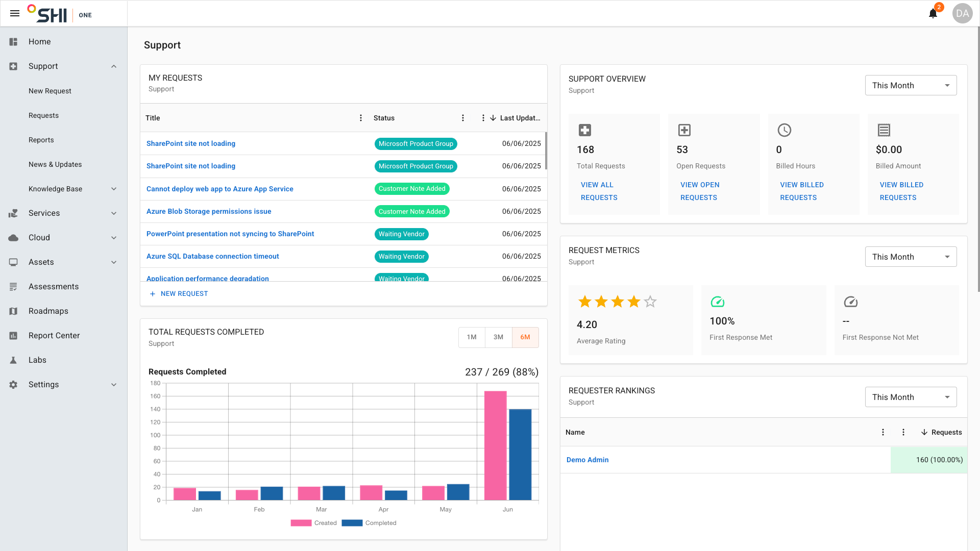Switch the chart to 1M range
980x551 pixels.
tap(472, 337)
